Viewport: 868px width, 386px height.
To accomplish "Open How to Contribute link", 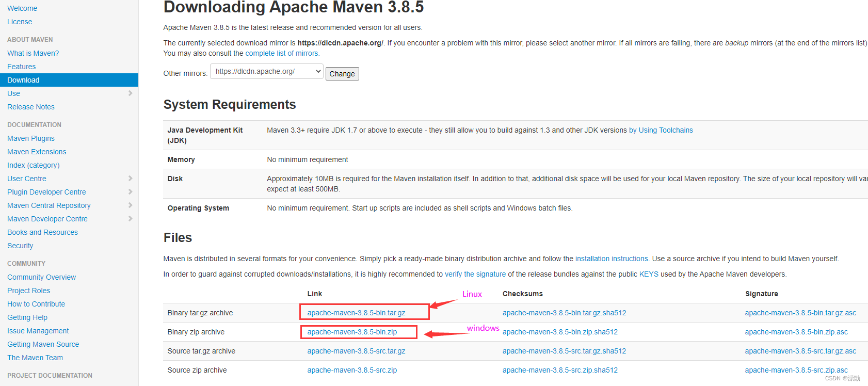I will tap(36, 304).
